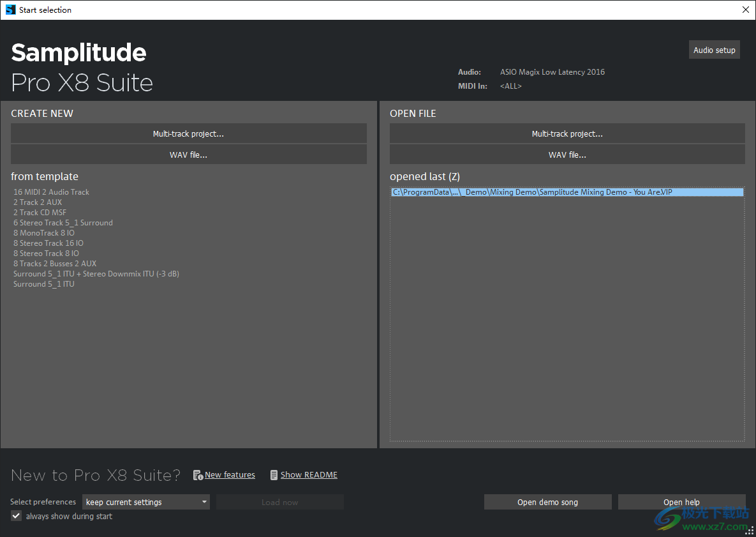Click the MIDI In <ALL> value

coord(510,86)
